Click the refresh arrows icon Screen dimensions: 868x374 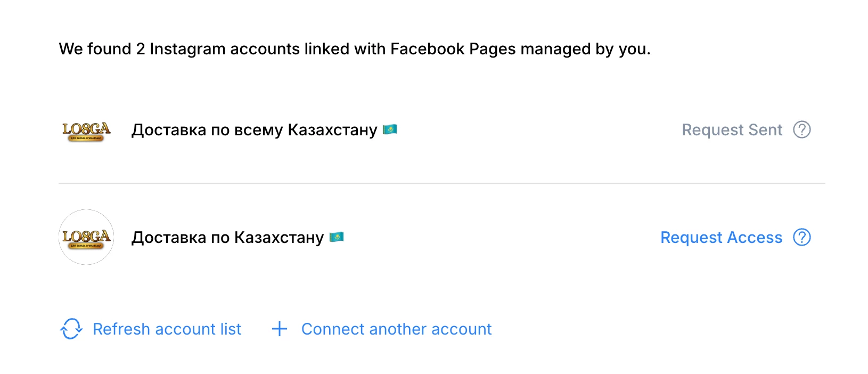[x=71, y=329]
